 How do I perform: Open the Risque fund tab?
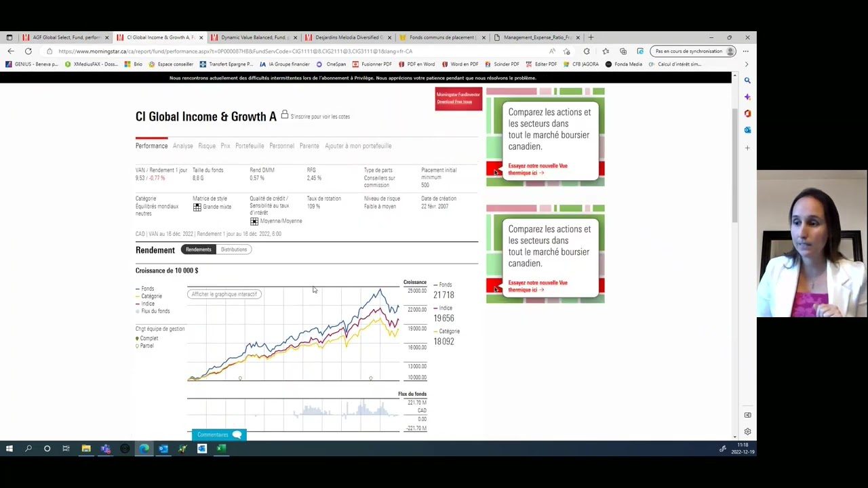pos(207,146)
